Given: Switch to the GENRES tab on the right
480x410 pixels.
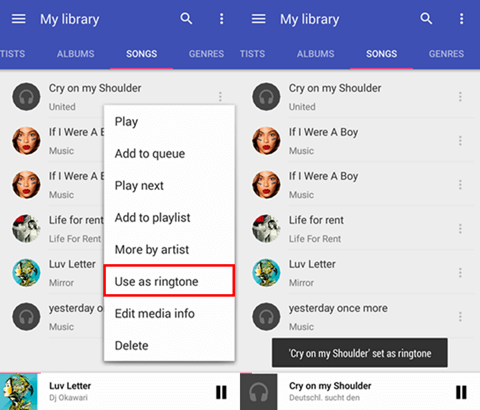Looking at the screenshot, I should click(446, 54).
